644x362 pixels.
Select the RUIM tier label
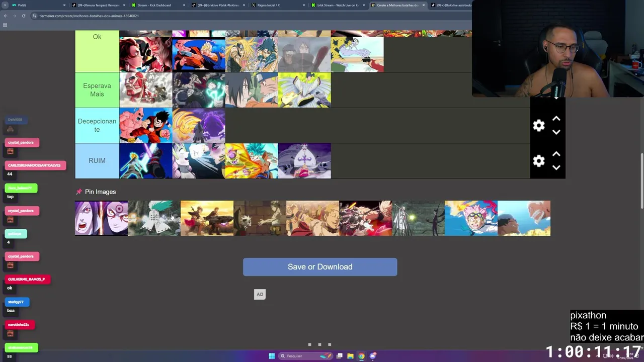click(x=97, y=161)
